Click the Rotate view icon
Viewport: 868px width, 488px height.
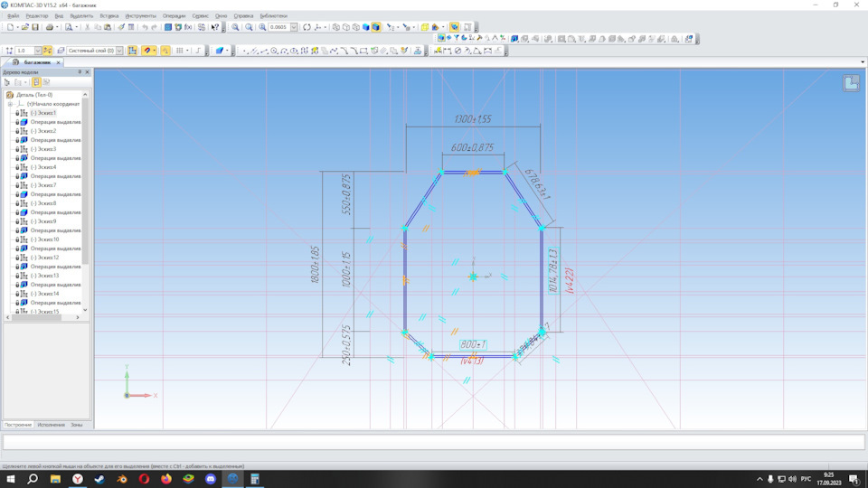pyautogui.click(x=307, y=27)
